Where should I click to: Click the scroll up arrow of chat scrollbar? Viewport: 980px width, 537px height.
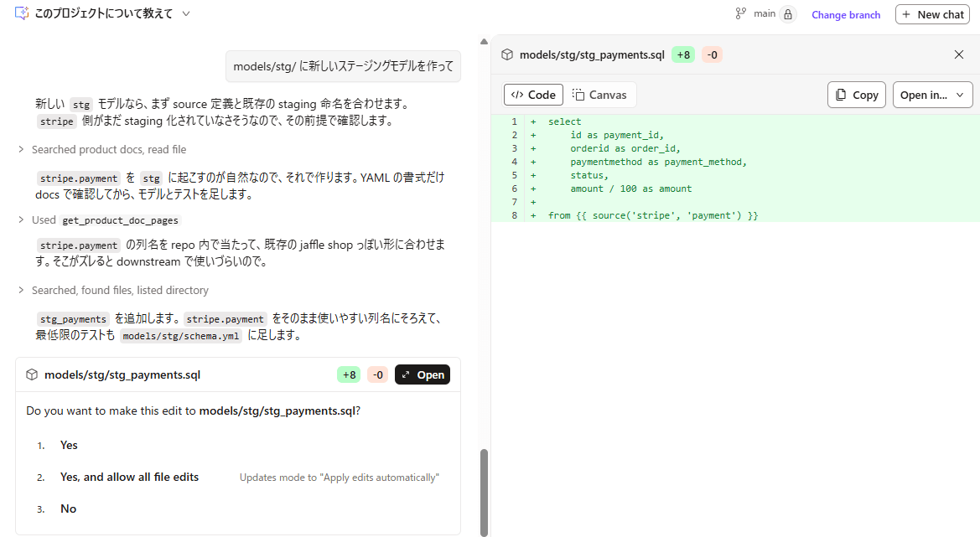pos(484,41)
